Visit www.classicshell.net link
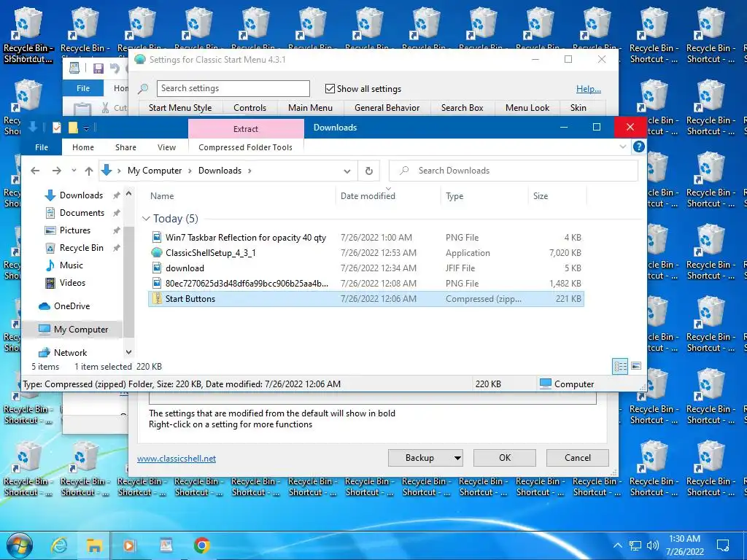 click(x=177, y=459)
